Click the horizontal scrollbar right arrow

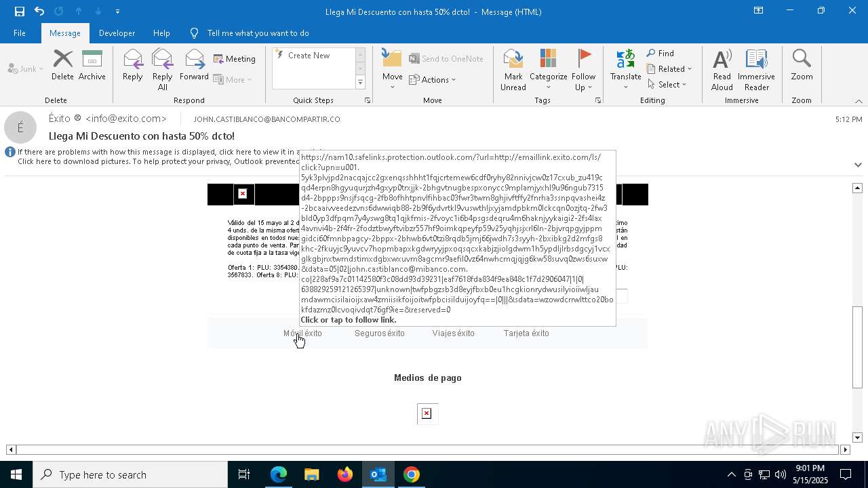click(845, 449)
